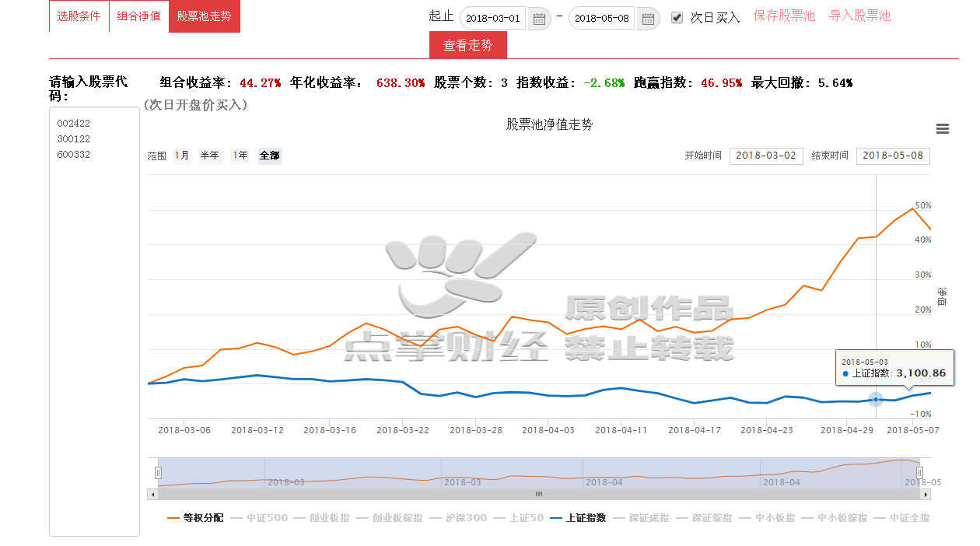Set chart range to 1年
Image resolution: width=980 pixels, height=546 pixels.
tap(240, 156)
